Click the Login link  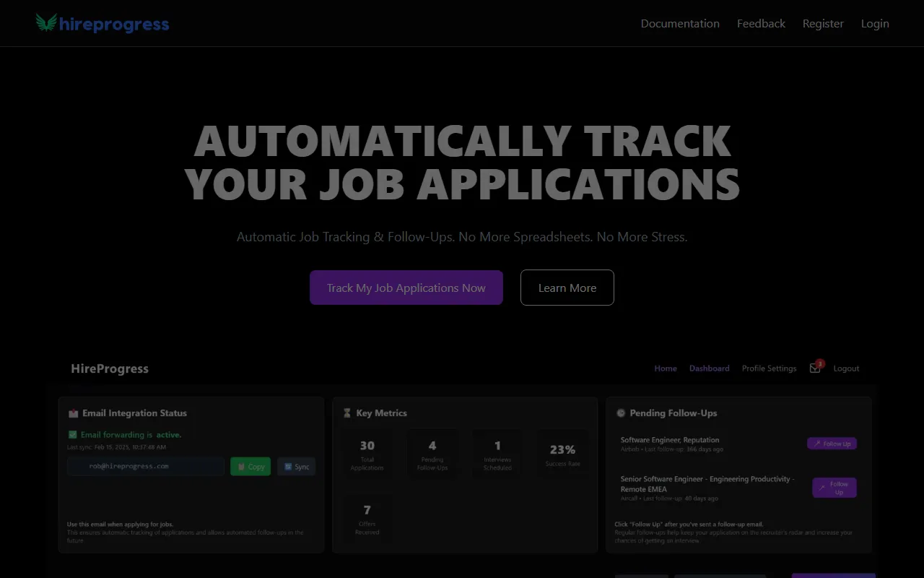coord(875,24)
